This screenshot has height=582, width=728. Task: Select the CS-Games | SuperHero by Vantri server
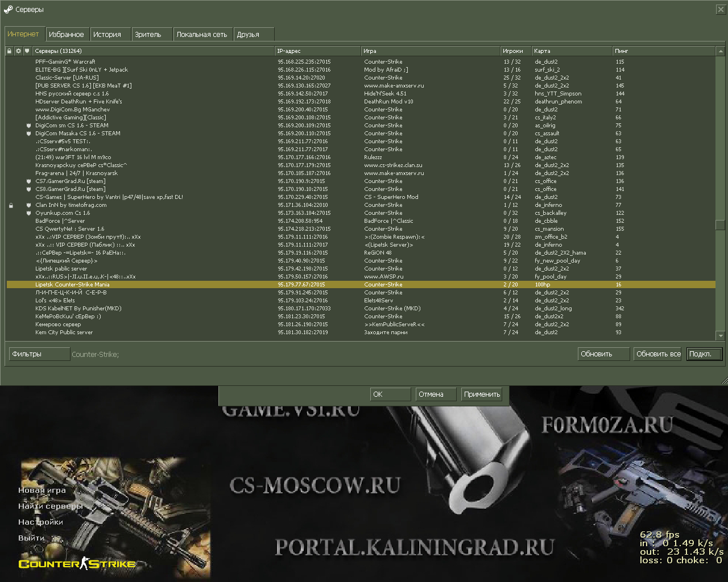click(x=361, y=197)
